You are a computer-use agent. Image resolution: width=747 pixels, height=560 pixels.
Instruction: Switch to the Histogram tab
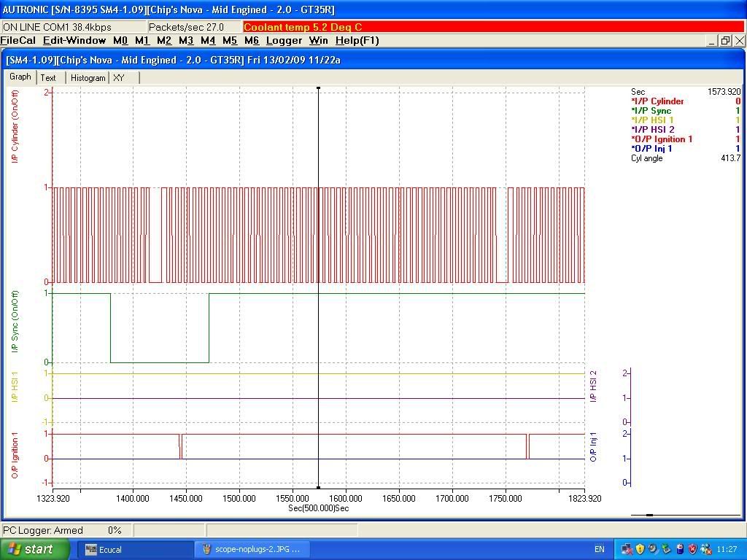(x=88, y=77)
